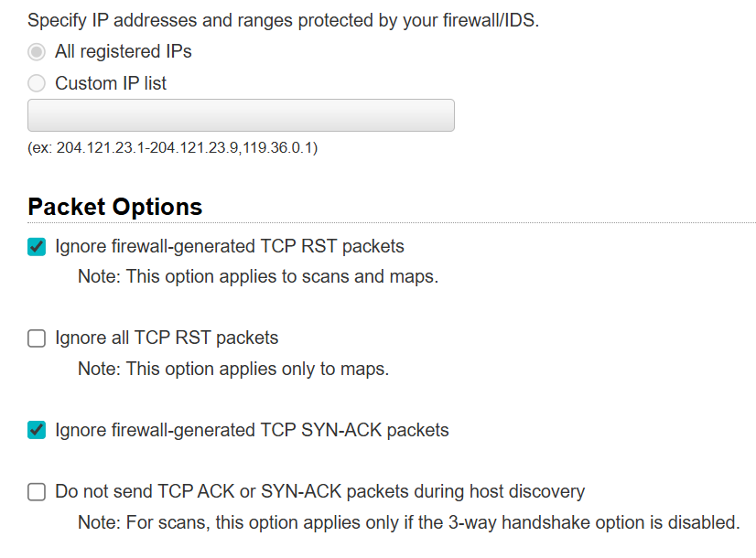Click the 'Ignore firewall-generated TCP SYN-ACK packets' label
756x558 pixels.
(252, 430)
